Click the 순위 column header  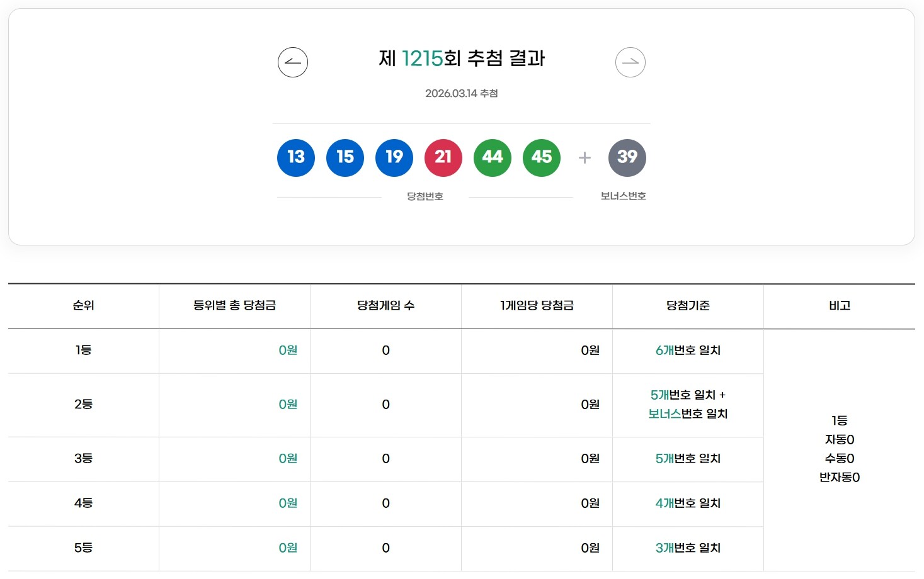click(x=83, y=305)
